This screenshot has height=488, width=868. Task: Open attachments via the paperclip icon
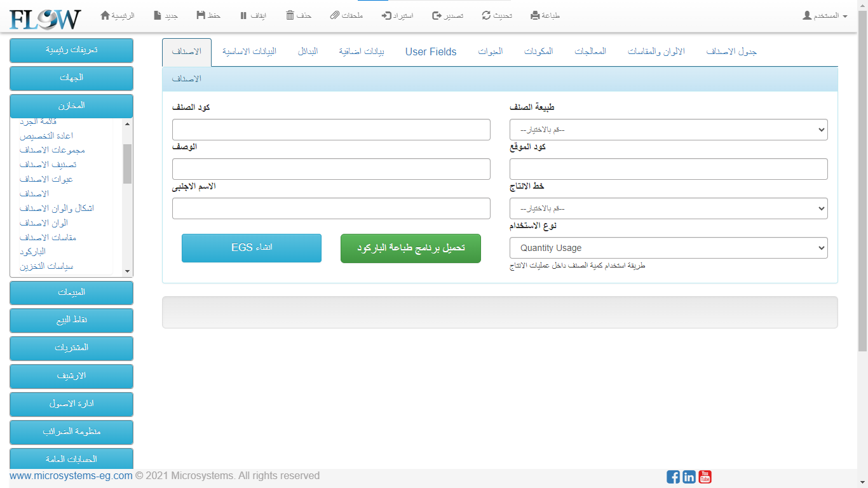click(335, 15)
